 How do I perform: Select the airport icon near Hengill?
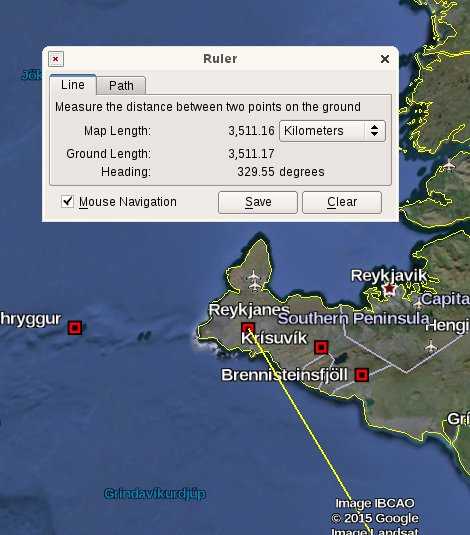click(431, 346)
